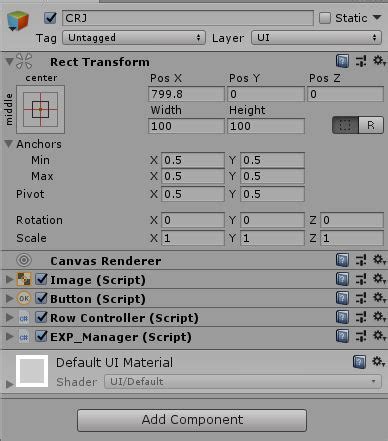388x441 pixels.
Task: Click the Canvas Renderer header title
Action: (106, 261)
